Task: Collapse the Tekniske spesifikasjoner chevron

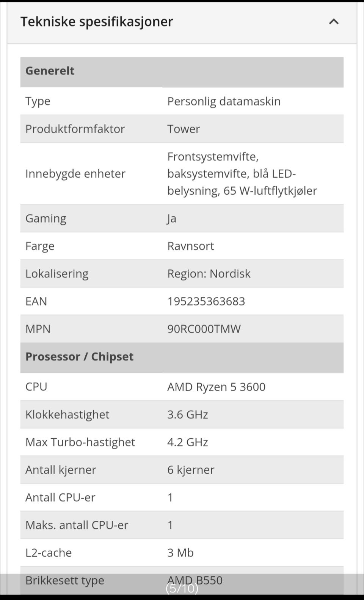Action: [334, 22]
